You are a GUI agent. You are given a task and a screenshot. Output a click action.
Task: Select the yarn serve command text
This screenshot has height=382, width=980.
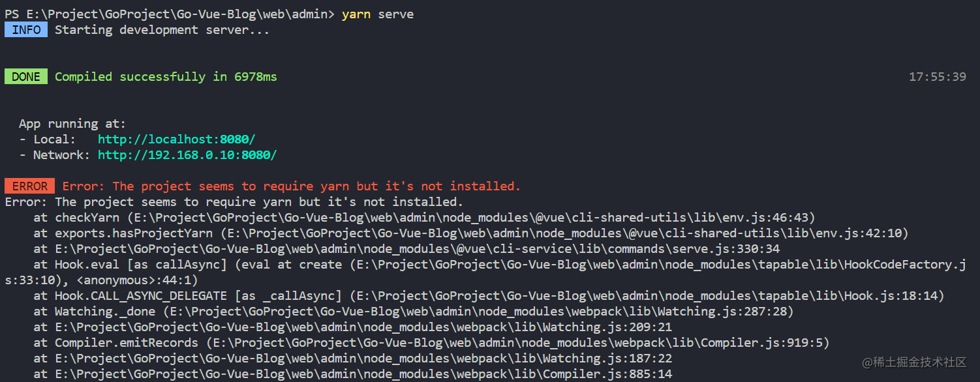(377, 14)
